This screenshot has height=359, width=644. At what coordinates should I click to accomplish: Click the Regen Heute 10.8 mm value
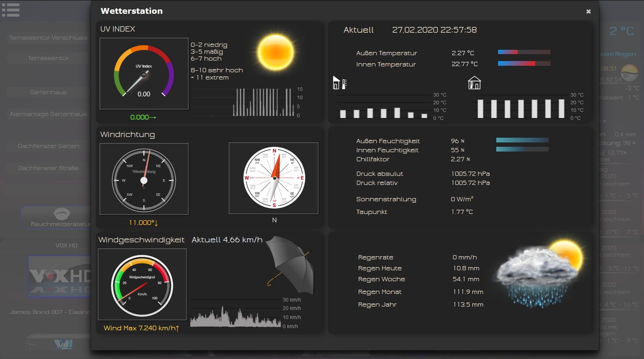coord(466,268)
